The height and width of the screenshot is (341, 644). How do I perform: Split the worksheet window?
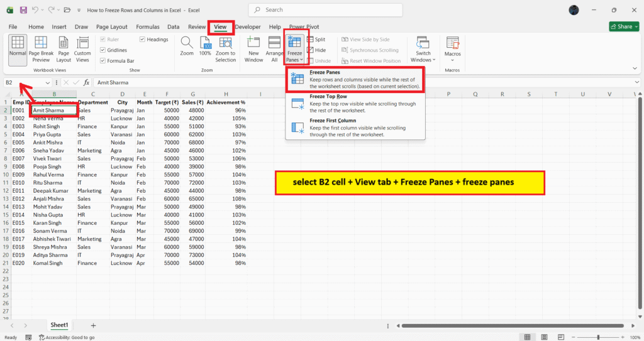[x=316, y=40]
